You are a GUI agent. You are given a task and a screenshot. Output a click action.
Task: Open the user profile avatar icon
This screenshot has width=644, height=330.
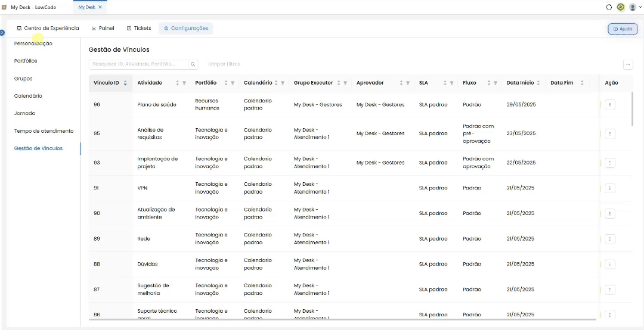point(633,7)
